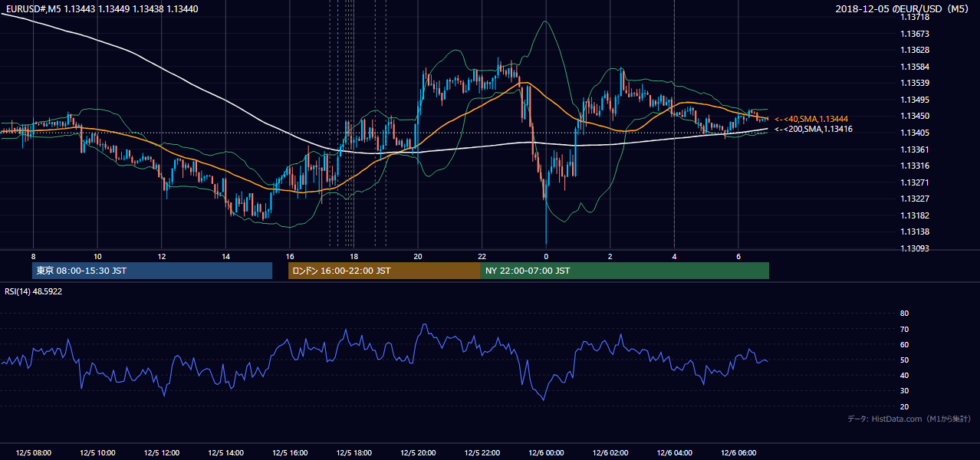
Task: Select the 12/5 16:00 bottom time label
Action: click(290, 453)
